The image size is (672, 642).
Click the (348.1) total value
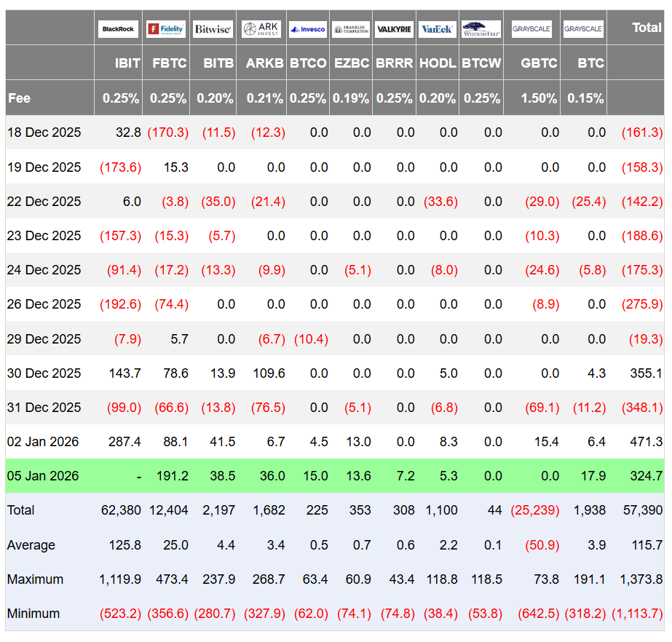642,408
